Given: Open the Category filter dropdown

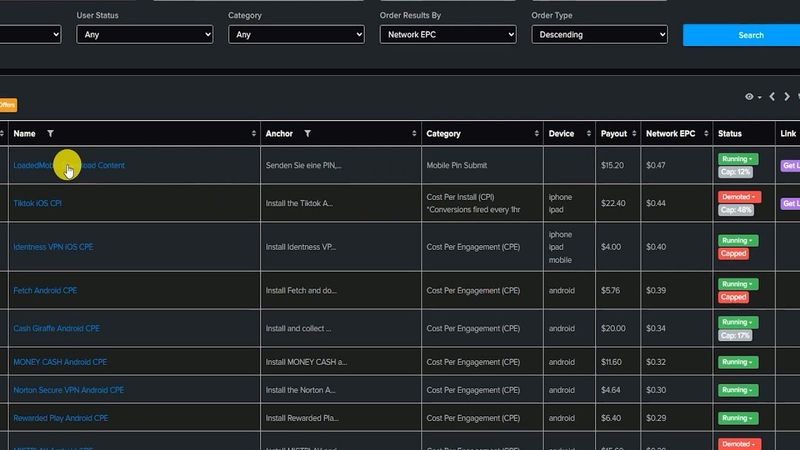Looking at the screenshot, I should (296, 35).
